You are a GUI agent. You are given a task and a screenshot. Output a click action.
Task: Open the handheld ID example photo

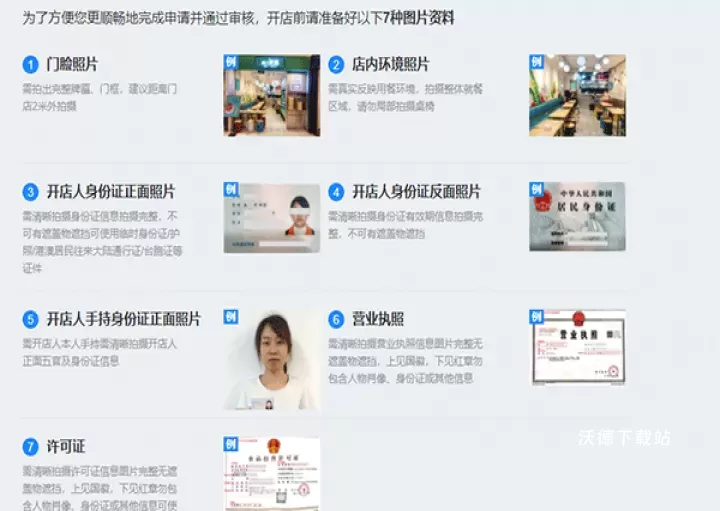click(x=272, y=360)
